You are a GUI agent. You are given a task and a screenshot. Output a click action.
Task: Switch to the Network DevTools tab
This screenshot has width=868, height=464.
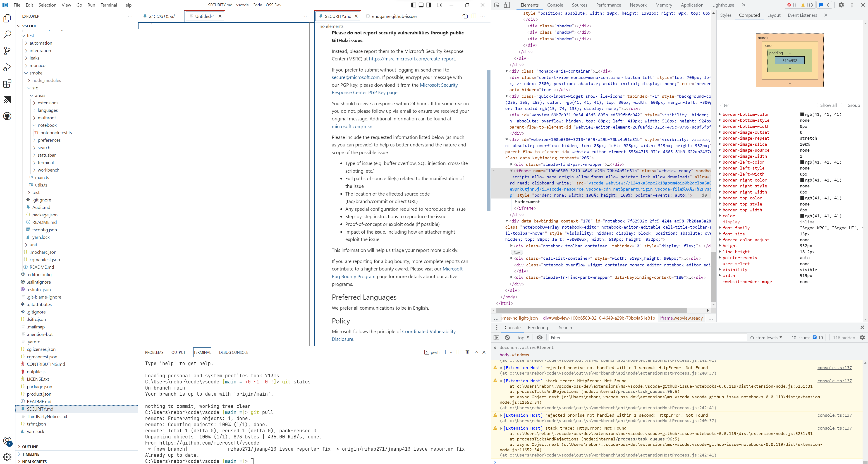pos(638,5)
